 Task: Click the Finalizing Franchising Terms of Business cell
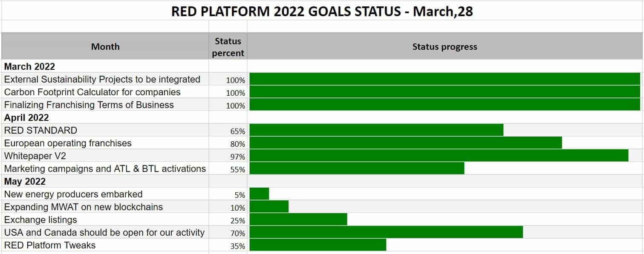(x=105, y=105)
